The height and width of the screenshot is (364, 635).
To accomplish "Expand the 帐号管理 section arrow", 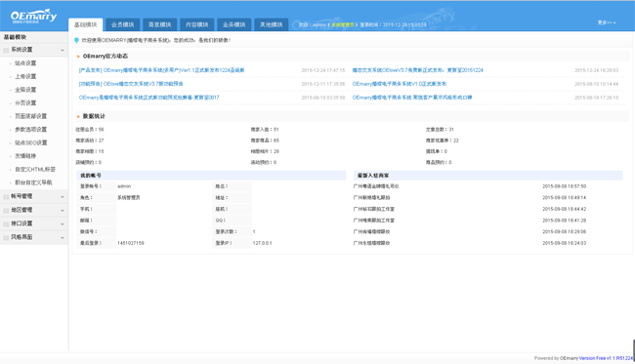I will tap(63, 197).
